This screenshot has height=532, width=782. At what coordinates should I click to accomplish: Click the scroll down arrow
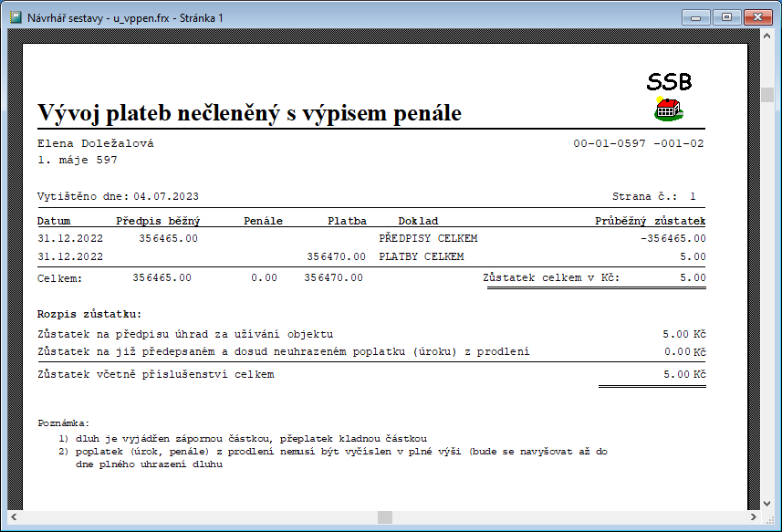click(x=767, y=503)
